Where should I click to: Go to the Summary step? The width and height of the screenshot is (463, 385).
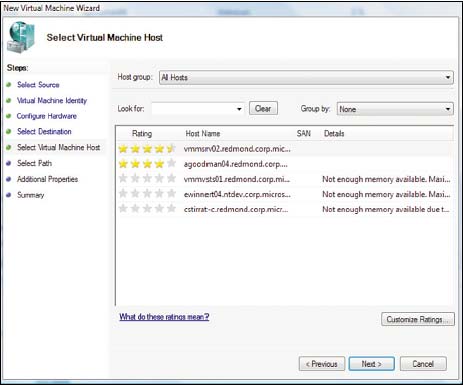tap(31, 195)
